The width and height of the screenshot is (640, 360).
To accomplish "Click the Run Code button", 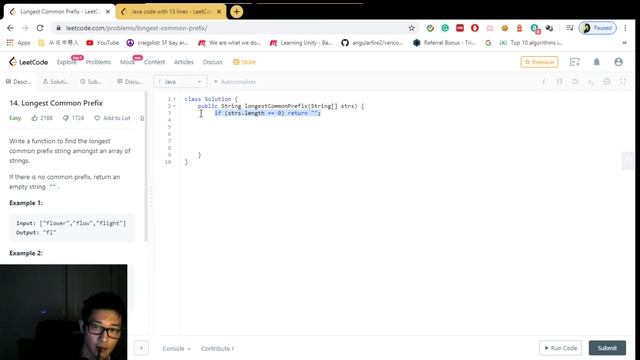I will (560, 348).
